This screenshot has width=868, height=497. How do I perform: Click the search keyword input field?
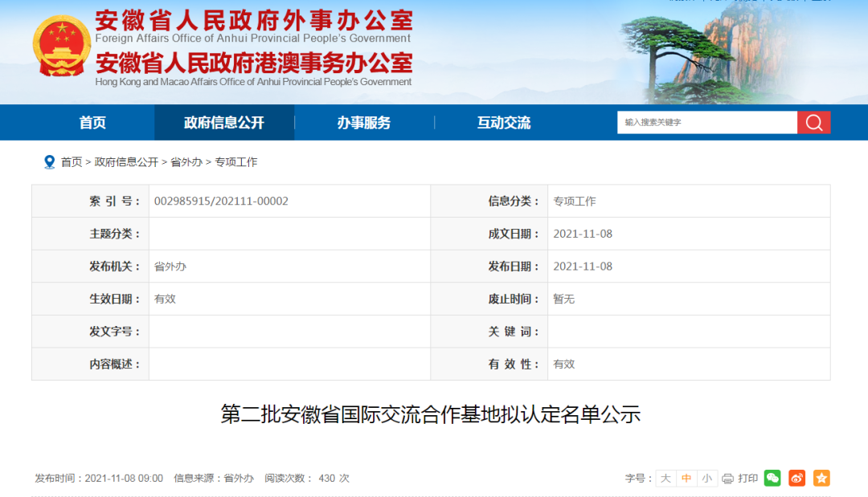point(707,122)
